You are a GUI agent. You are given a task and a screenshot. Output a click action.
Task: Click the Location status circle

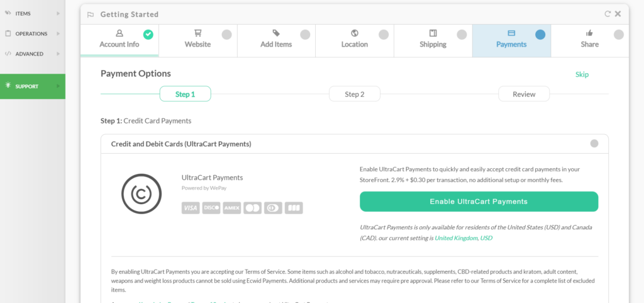(x=384, y=35)
